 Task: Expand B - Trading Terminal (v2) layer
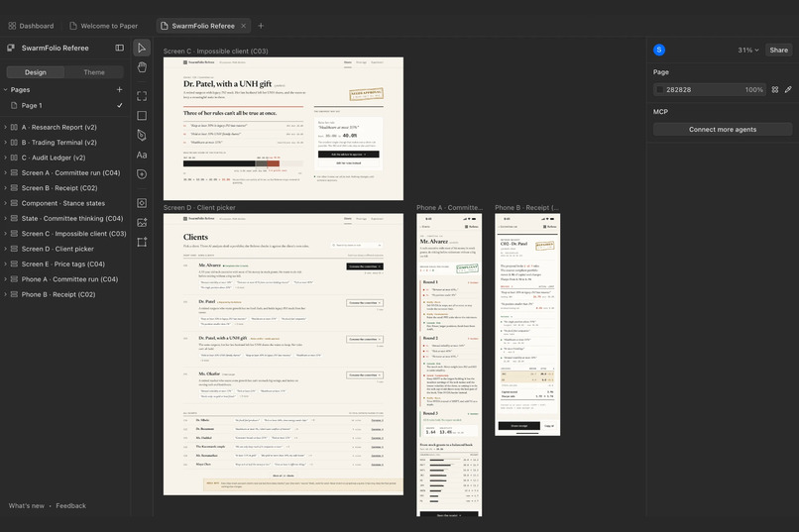click(6, 143)
